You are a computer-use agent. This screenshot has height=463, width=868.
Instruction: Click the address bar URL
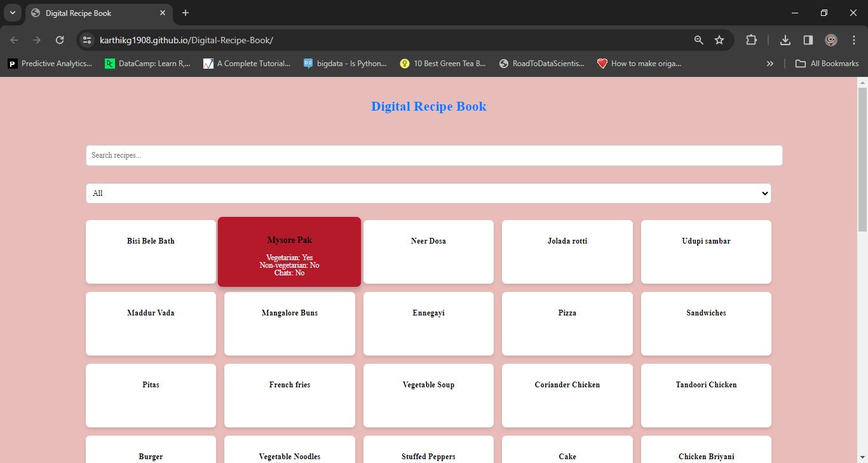pyautogui.click(x=186, y=40)
